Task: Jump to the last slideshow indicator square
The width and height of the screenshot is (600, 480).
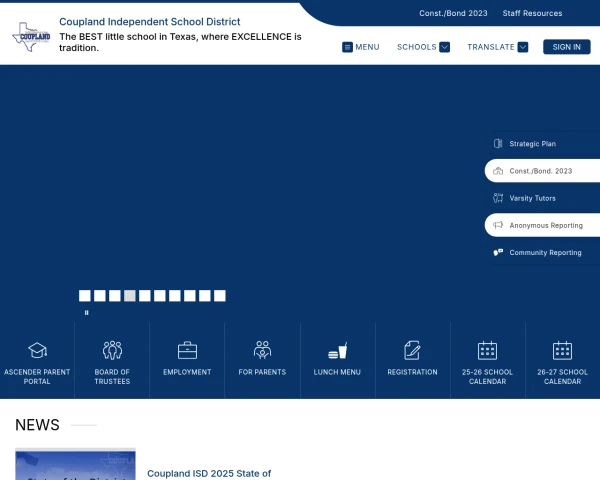Action: [x=220, y=296]
